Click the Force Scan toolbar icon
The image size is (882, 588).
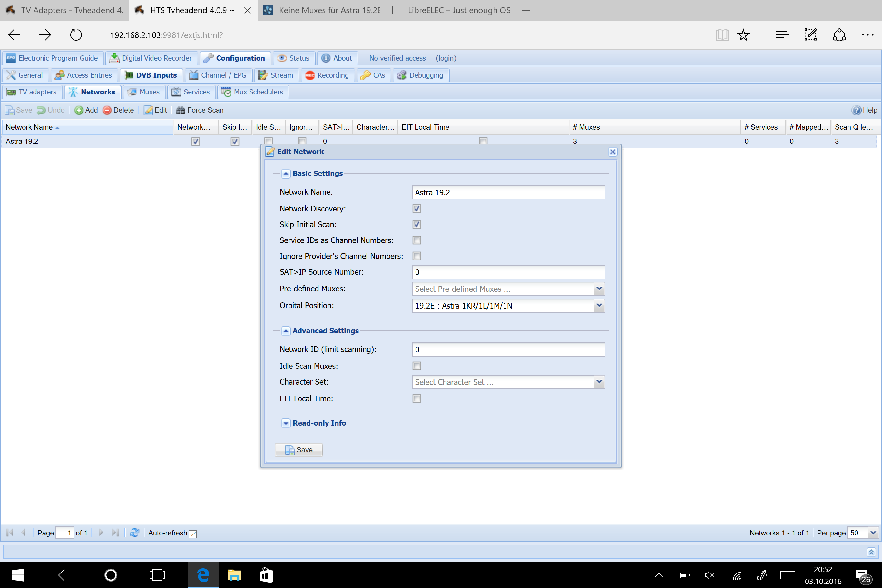[181, 110]
